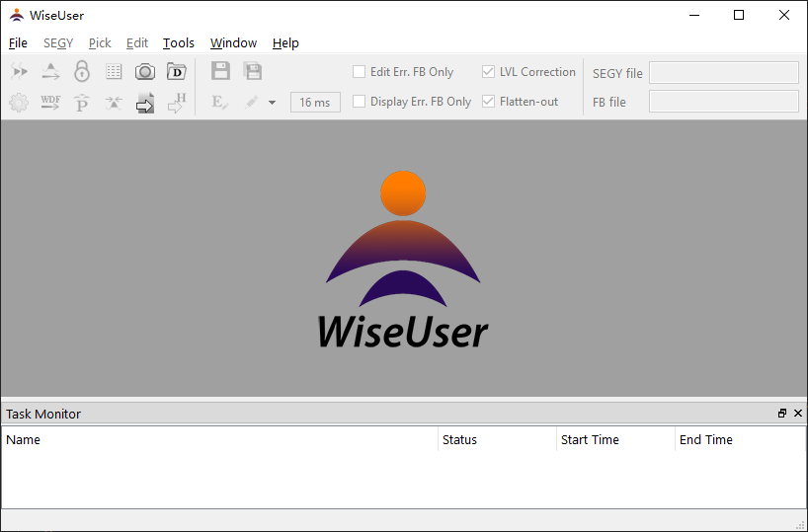Click the arrow H header icon
This screenshot has width=808, height=532.
coord(177,103)
